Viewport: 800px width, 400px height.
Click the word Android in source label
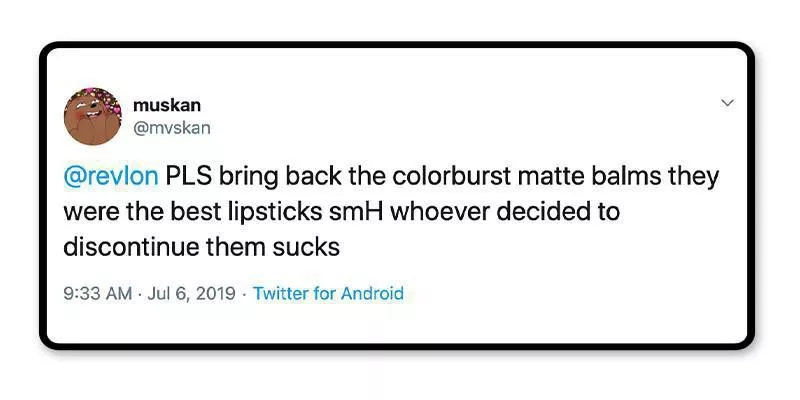coord(372,294)
